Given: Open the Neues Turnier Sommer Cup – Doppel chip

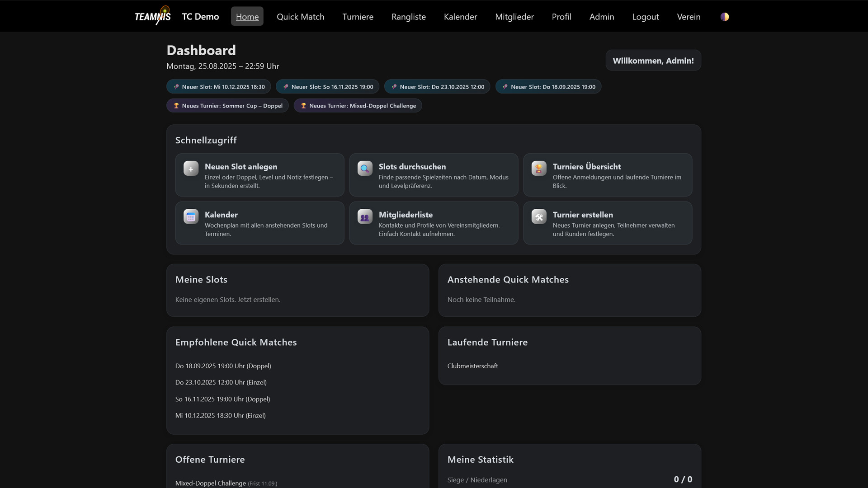Looking at the screenshot, I should pyautogui.click(x=227, y=106).
